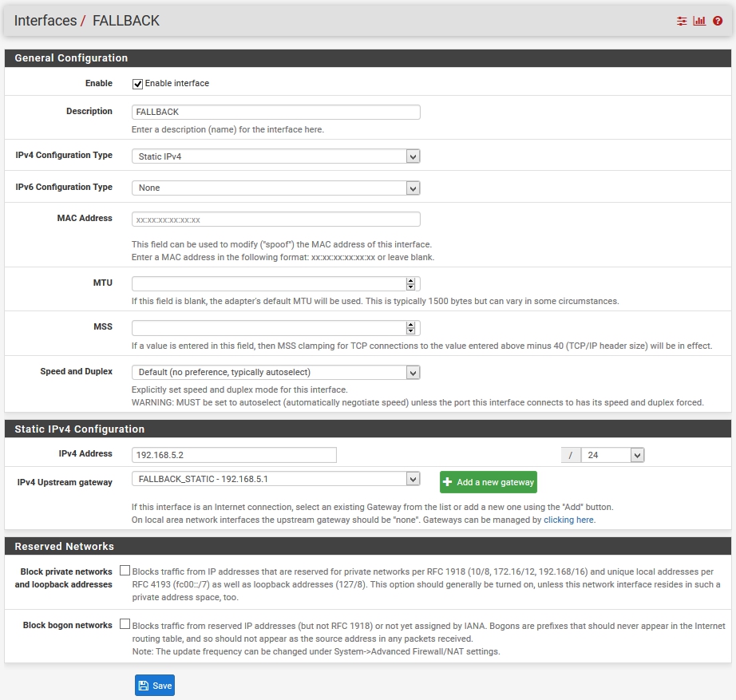
Task: Open Speed and Duplex dropdown
Action: pos(275,372)
